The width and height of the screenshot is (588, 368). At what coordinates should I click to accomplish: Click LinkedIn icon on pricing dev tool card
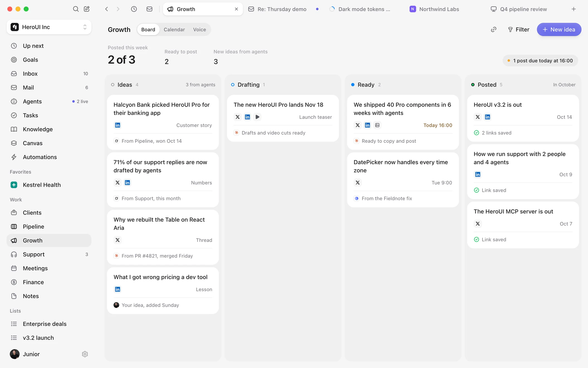point(117,289)
